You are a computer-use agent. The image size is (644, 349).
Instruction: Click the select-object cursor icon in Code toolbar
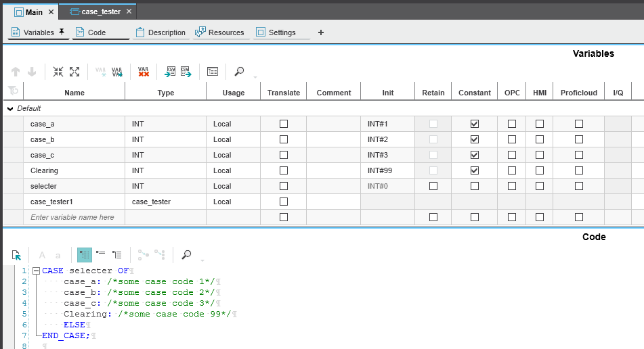click(x=16, y=255)
